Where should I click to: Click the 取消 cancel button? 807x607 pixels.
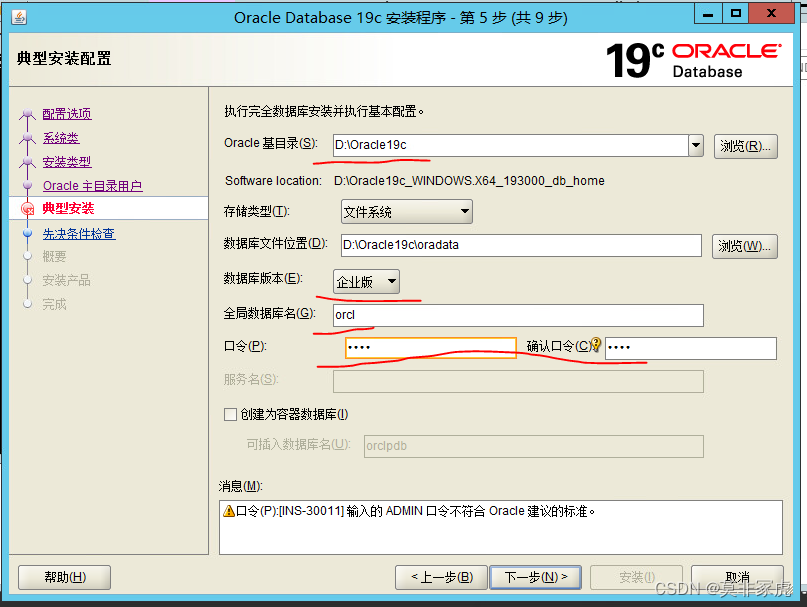[x=737, y=577]
